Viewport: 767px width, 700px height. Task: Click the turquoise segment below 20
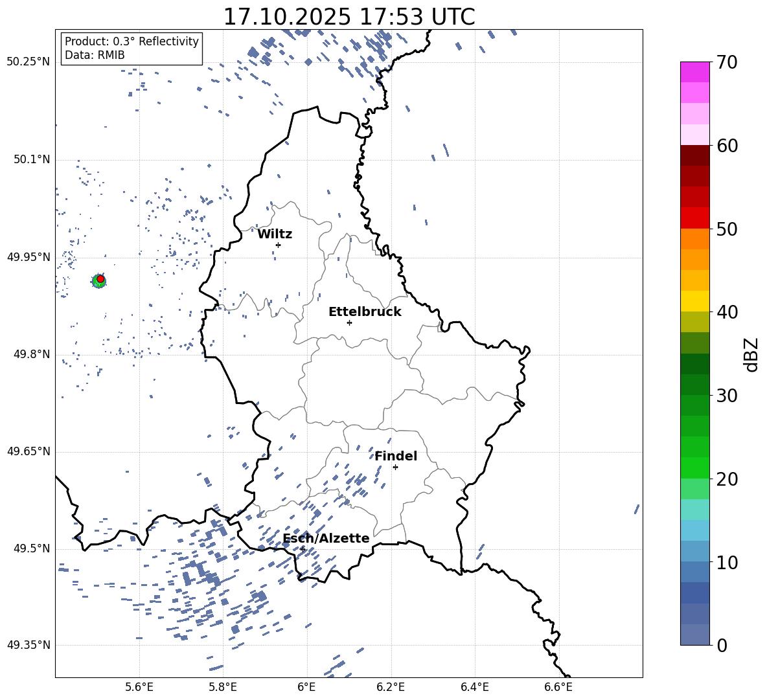pyautogui.click(x=694, y=510)
